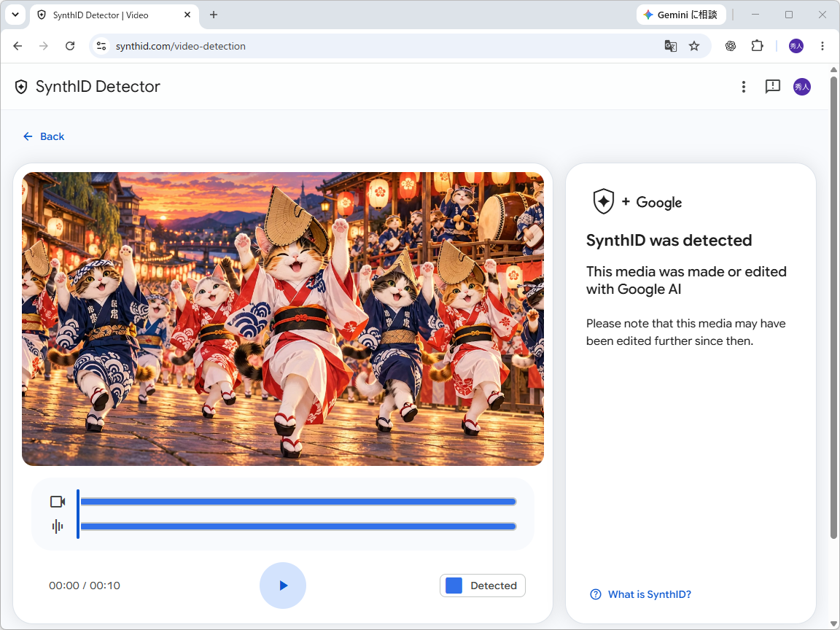Close the SynthID Detector tab

(187, 15)
